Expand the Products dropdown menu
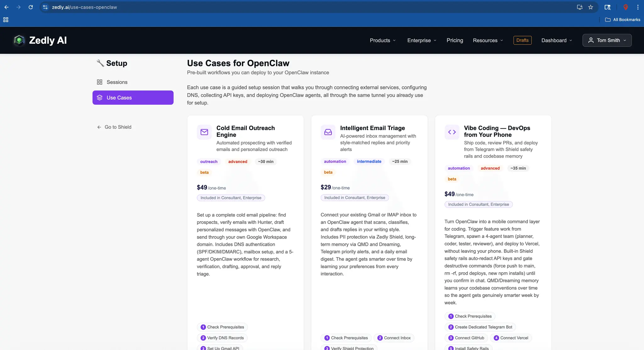The width and height of the screenshot is (644, 350). tap(383, 40)
